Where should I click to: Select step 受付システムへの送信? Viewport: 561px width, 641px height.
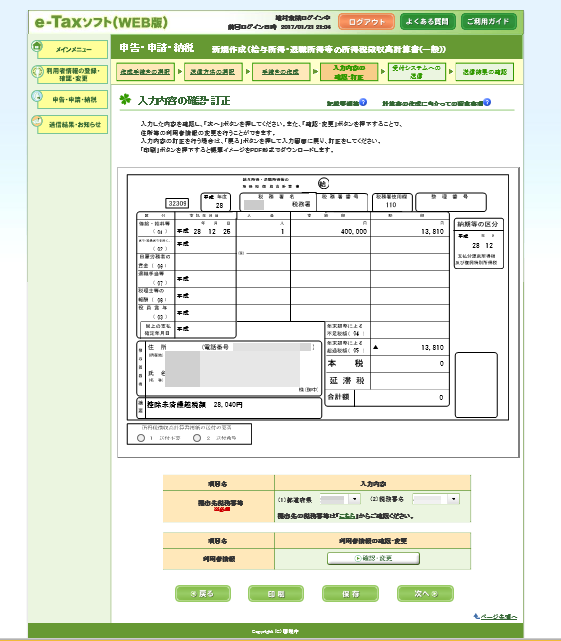(x=416, y=72)
